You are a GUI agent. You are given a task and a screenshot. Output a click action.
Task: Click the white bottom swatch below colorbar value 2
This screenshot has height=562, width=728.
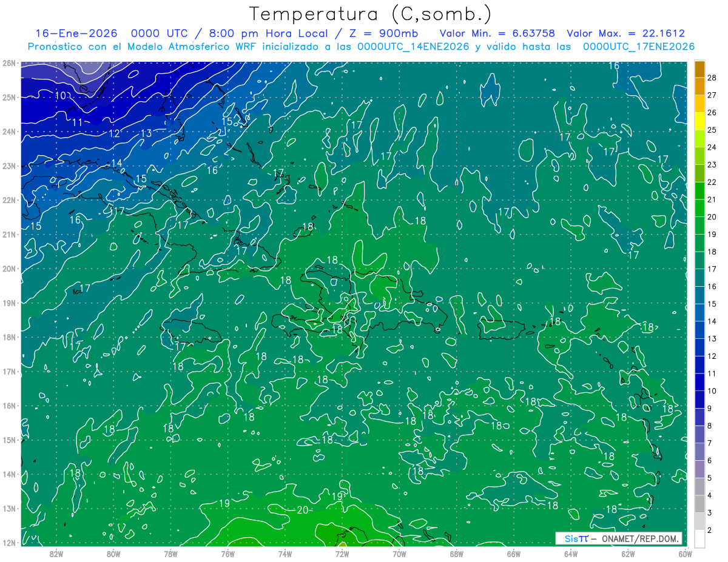[700, 538]
